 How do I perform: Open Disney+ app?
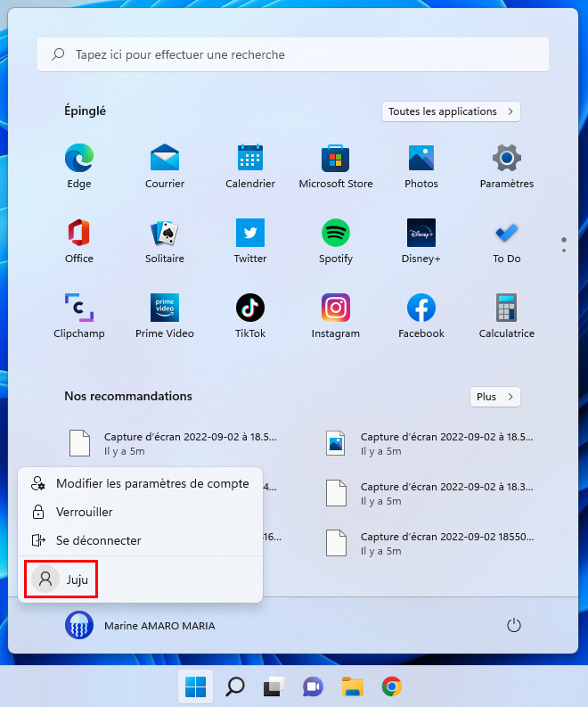tap(421, 241)
